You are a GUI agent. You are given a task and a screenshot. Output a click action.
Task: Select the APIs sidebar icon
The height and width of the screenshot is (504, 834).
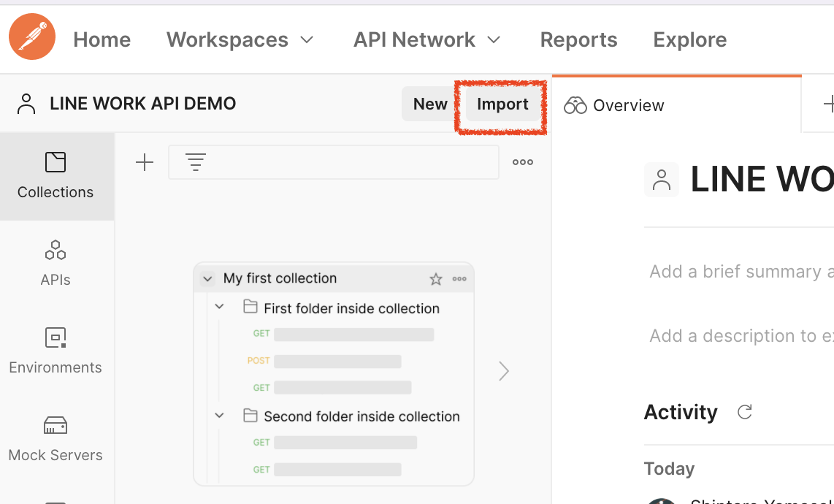click(x=56, y=263)
